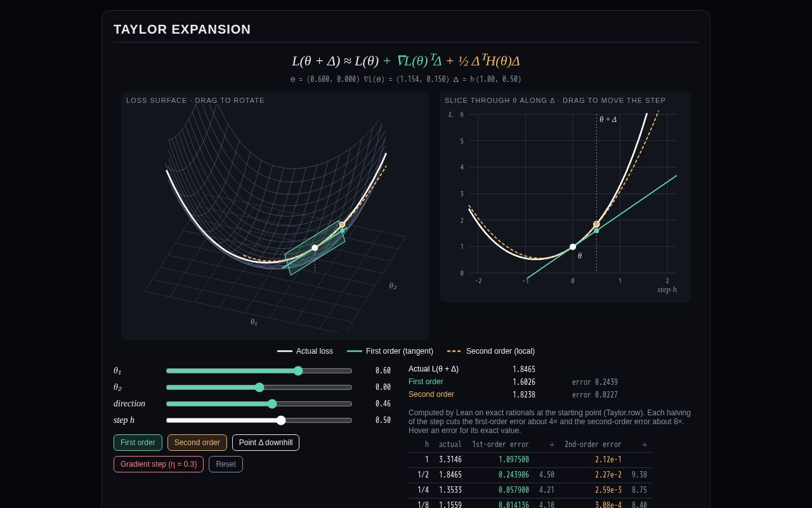Select the white θ point in slice chart
Viewport: 812px width, 508px height.
click(573, 247)
